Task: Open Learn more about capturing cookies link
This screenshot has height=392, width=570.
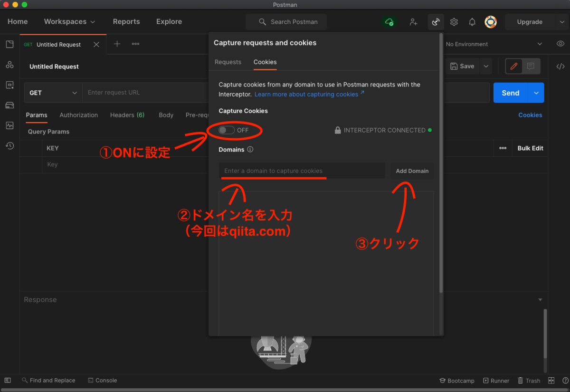Action: tap(309, 95)
